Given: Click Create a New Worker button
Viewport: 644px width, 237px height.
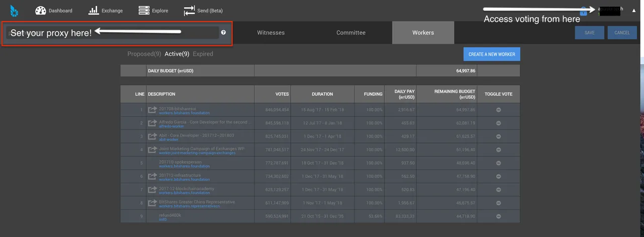Looking at the screenshot, I should tap(492, 54).
